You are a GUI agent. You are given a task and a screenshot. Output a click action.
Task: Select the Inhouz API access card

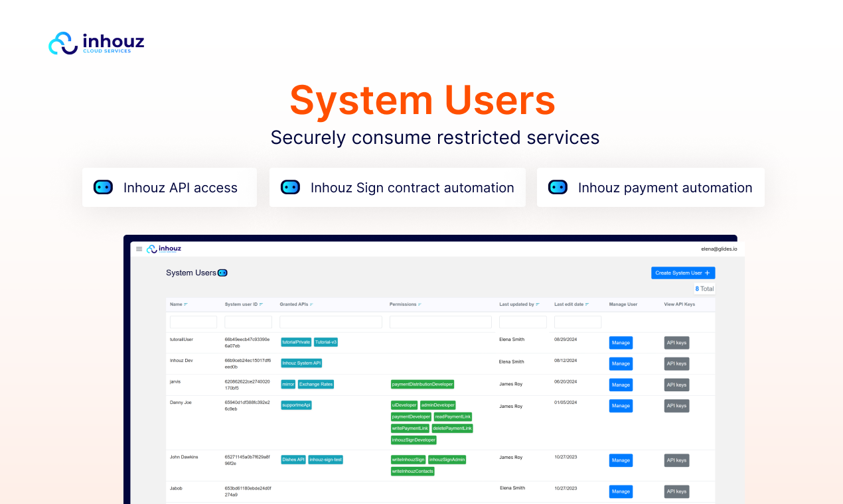click(x=169, y=187)
